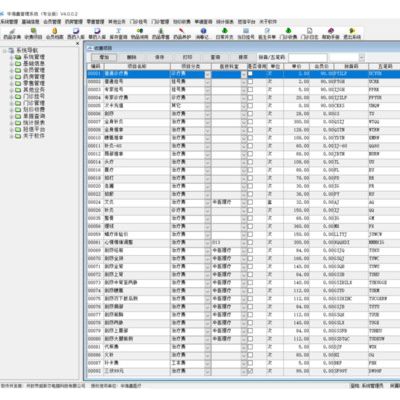Open the 项目分类 dropdown in row 00001
The width and height of the screenshot is (400, 400).
click(208, 74)
